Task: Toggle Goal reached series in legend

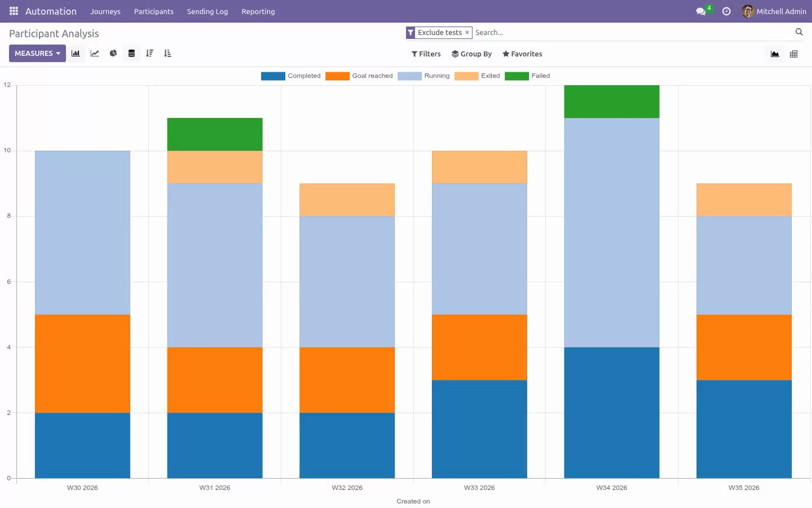Action: (359, 76)
